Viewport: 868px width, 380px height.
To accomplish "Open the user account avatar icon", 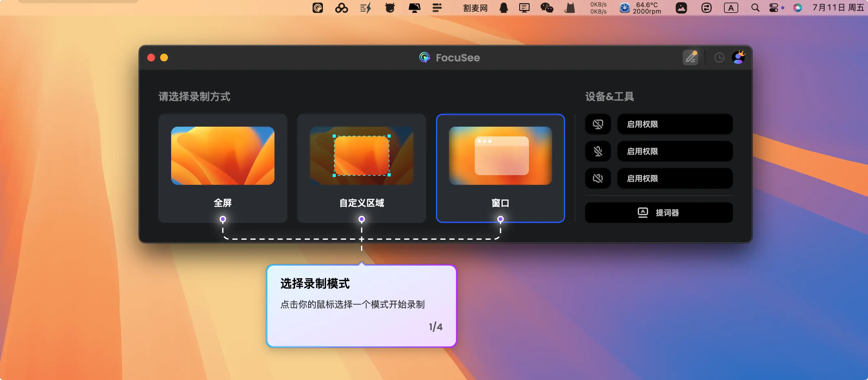I will tap(738, 57).
